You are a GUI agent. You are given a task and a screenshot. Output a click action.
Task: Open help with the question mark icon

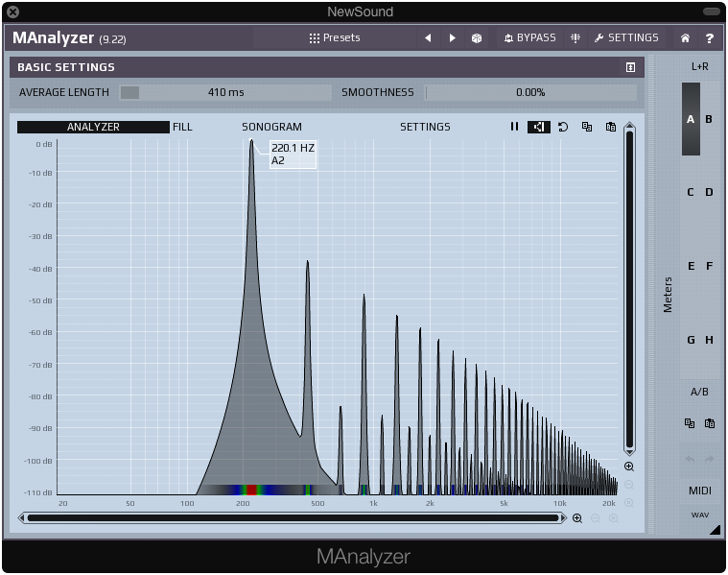click(710, 38)
